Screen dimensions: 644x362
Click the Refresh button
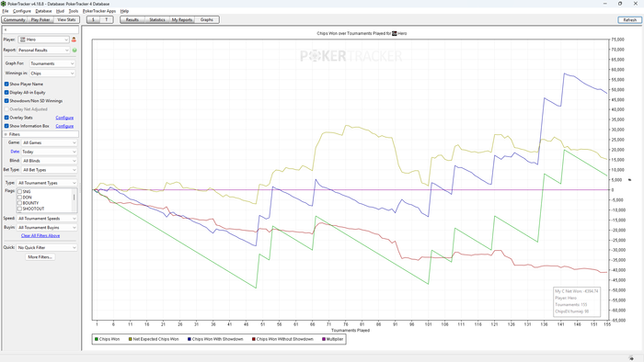coord(629,19)
